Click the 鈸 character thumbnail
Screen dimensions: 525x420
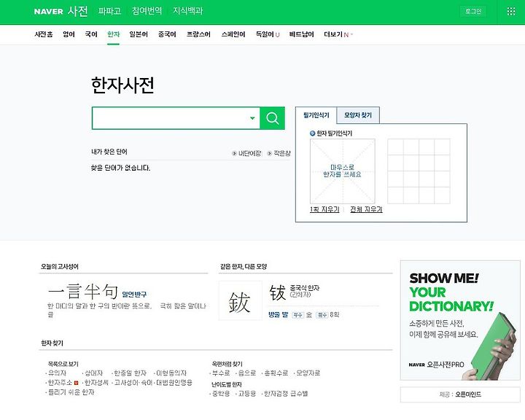(240, 300)
